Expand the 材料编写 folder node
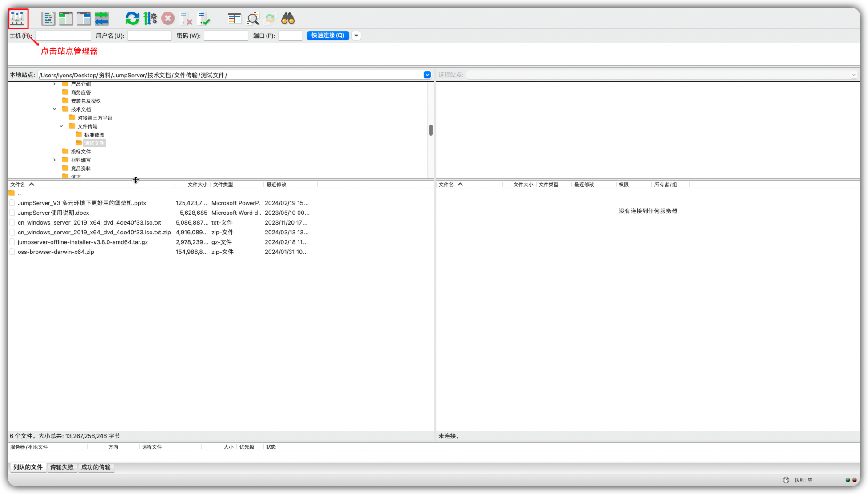 (x=55, y=160)
